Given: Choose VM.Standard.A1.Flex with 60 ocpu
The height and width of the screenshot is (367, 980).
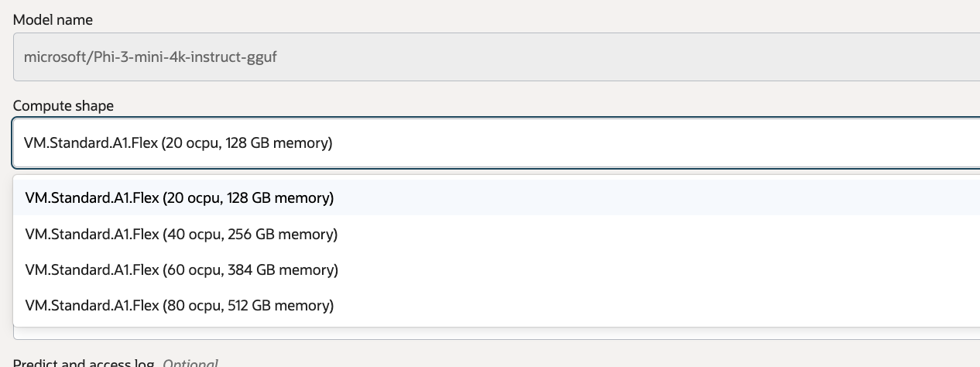Looking at the screenshot, I should coord(181,269).
